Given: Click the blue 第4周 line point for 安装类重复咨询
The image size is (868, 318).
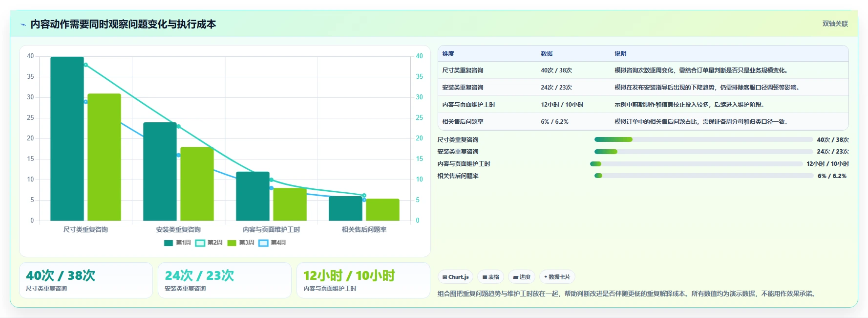Looking at the screenshot, I should pos(178,155).
